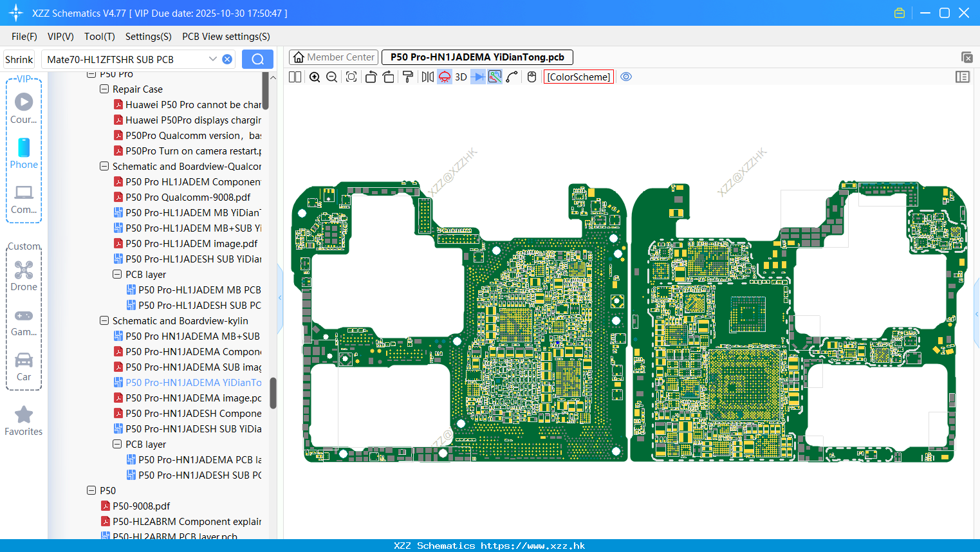
Task: Open the Course sidebar icon
Action: (x=24, y=108)
